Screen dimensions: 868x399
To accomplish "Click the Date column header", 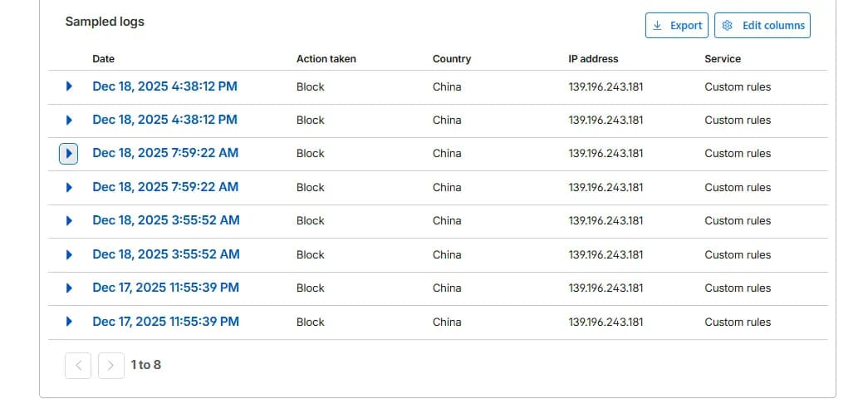I will coord(104,59).
